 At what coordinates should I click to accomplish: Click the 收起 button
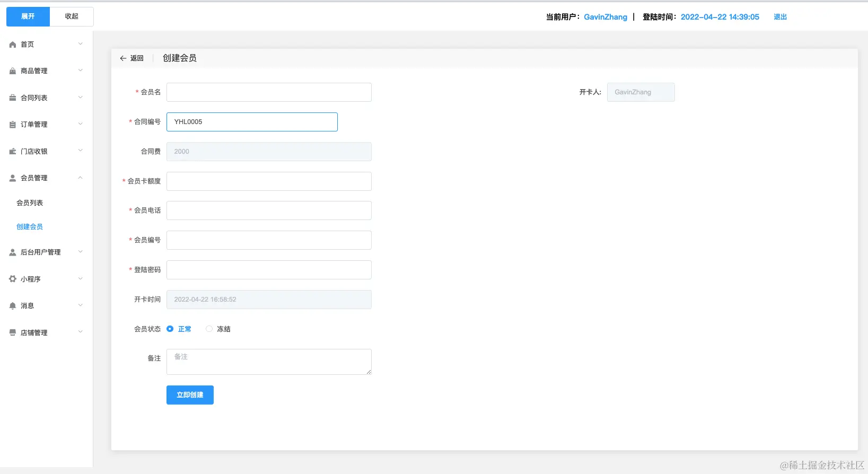72,16
